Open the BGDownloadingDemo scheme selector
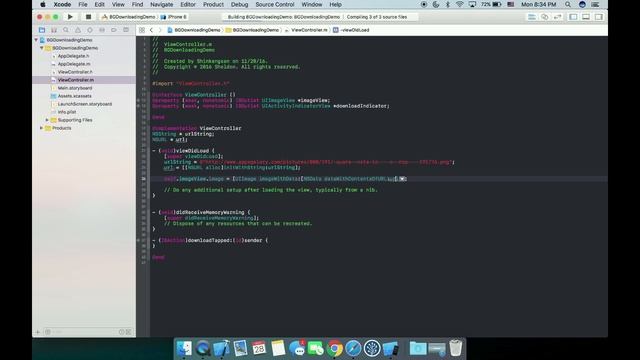This screenshot has width=640, height=360. [x=128, y=17]
